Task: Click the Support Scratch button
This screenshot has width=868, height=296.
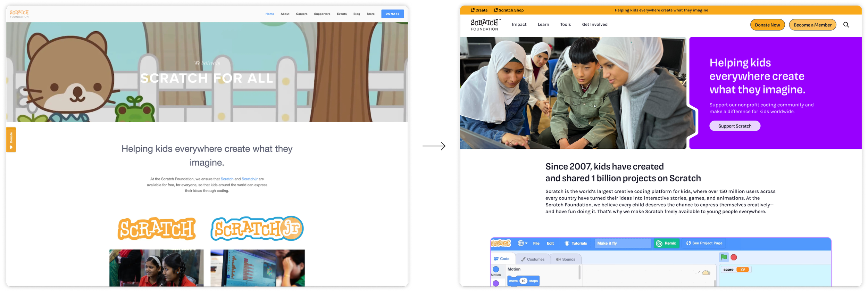Action: tap(735, 126)
